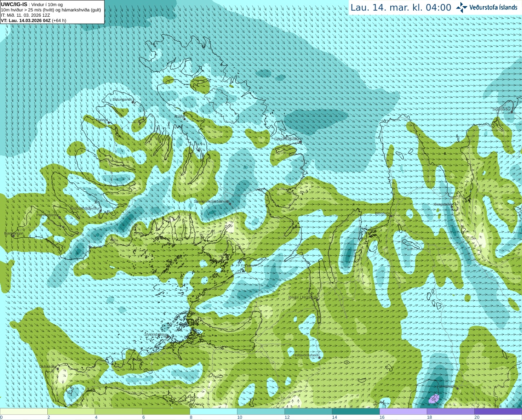
Task: Click the green 4–6 m/s legend swatch
Action: point(119,411)
